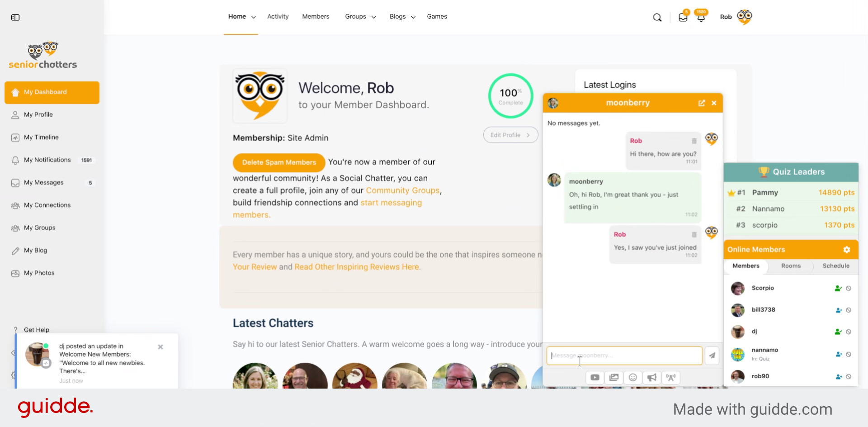Switch to the Rooms tab

(791, 266)
